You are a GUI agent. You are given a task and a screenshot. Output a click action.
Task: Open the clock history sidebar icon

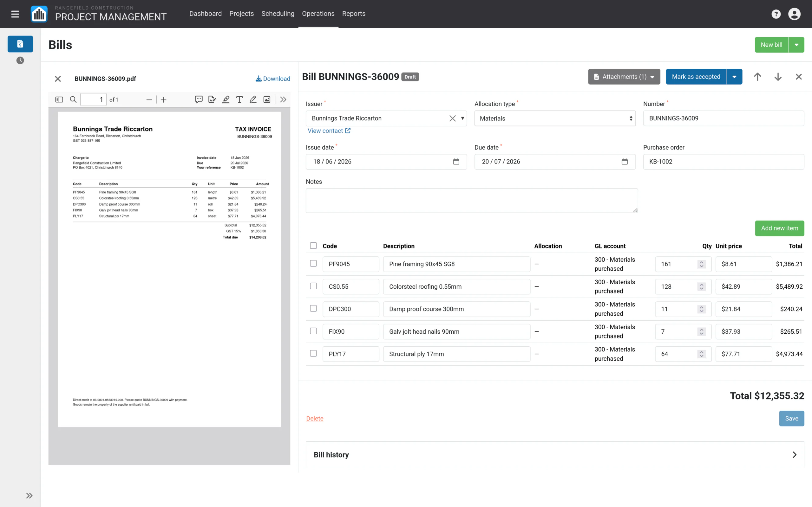[x=20, y=60]
